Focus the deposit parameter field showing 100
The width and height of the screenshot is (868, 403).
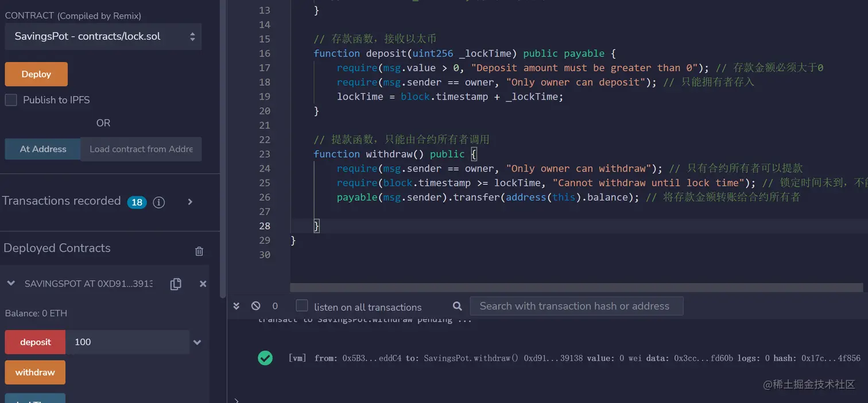[x=127, y=342]
